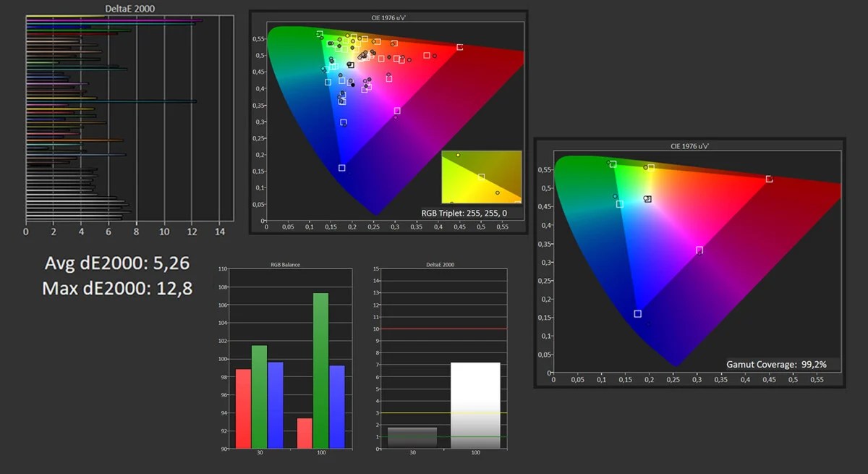Click the red primary target square in the center CIE chart

[459, 47]
